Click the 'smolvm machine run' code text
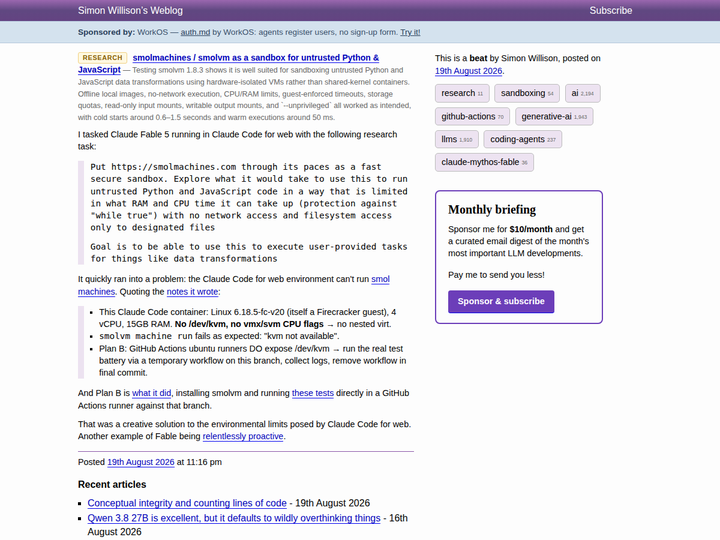Screen dimensions: 720x540 (146, 336)
